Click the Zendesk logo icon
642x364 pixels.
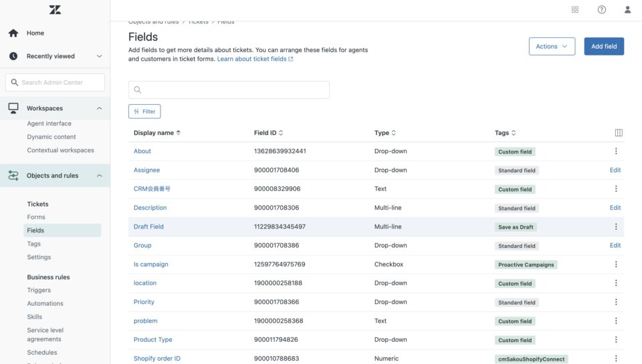tap(55, 10)
